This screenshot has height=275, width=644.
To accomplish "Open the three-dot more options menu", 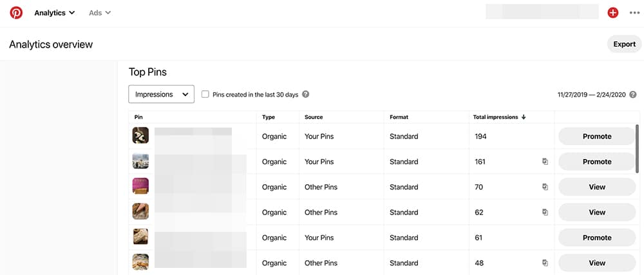I will click(x=634, y=12).
